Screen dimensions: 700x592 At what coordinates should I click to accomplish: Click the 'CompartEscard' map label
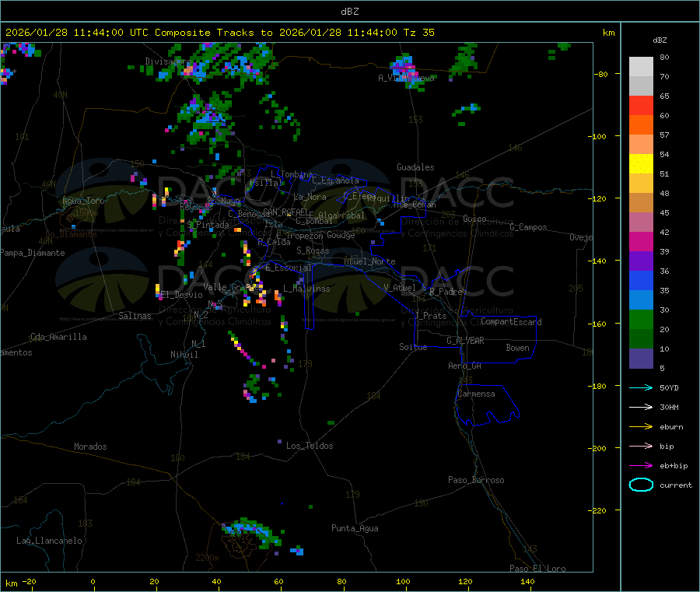(511, 322)
